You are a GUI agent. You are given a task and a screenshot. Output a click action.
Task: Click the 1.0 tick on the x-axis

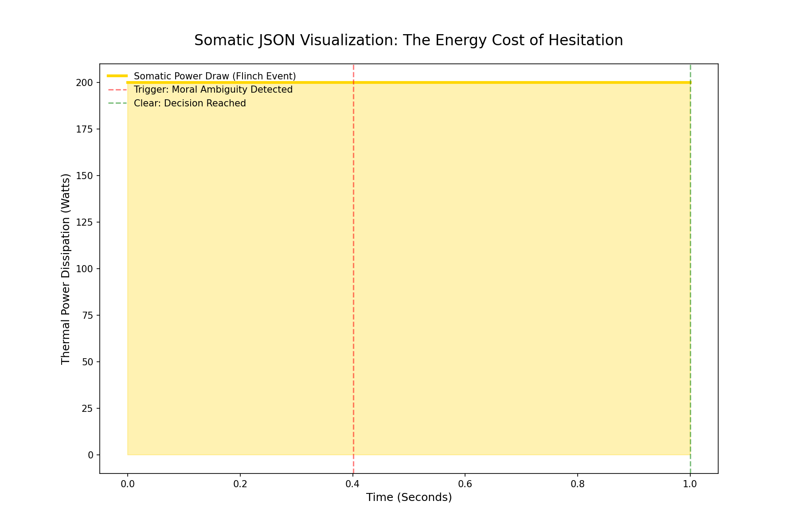pos(690,483)
